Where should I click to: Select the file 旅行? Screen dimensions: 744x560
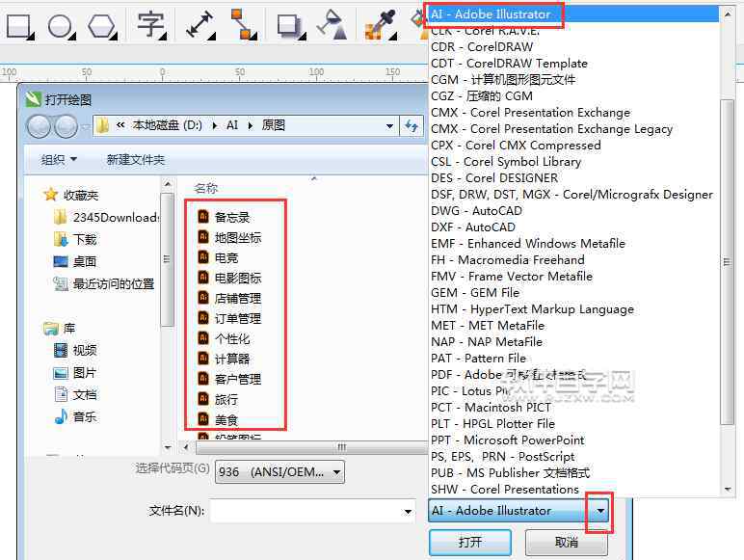(218, 399)
